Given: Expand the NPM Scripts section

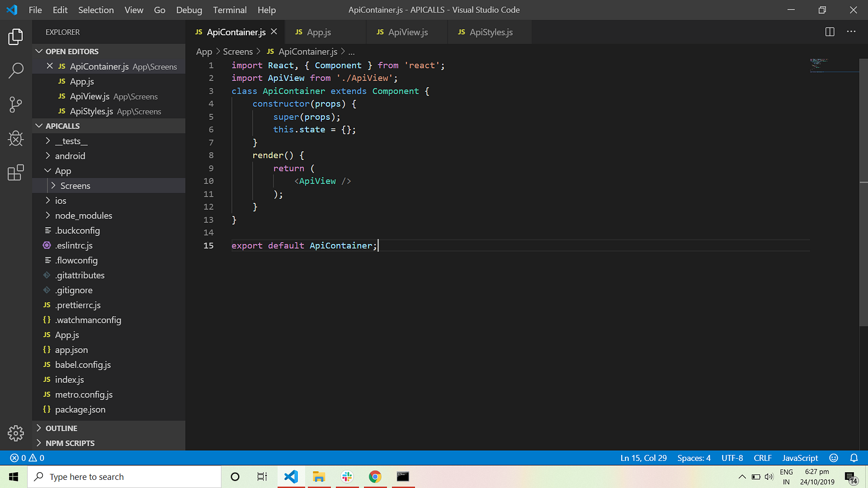Looking at the screenshot, I should click(108, 443).
